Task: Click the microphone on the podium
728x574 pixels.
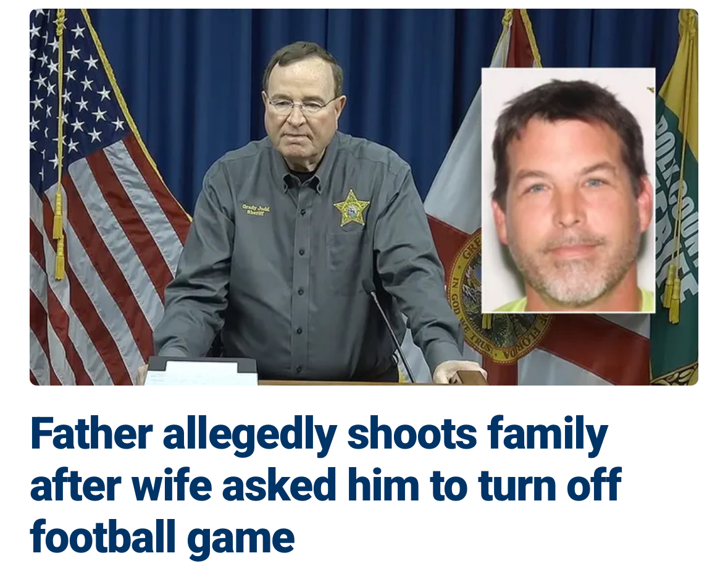Action: [x=388, y=329]
